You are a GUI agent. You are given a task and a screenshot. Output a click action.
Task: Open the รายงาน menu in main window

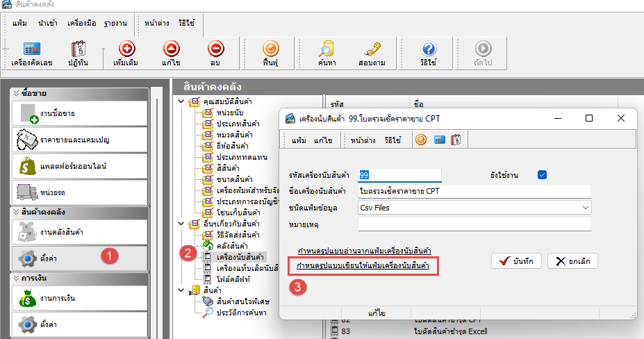click(116, 23)
